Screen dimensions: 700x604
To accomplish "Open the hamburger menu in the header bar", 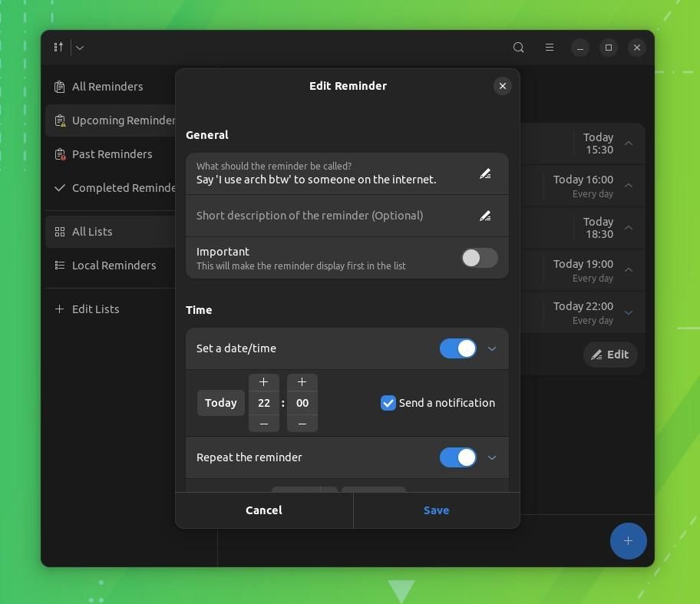I will 550,47.
